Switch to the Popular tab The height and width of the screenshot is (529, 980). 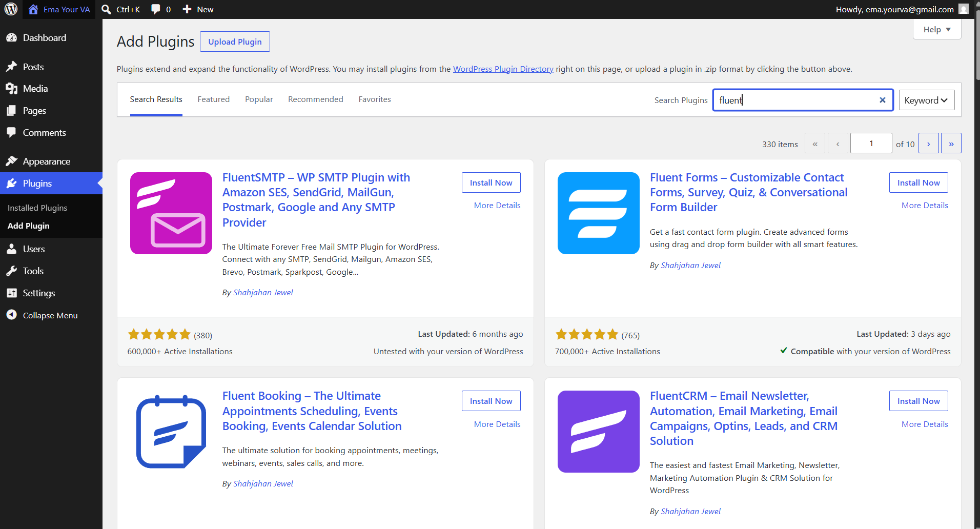click(259, 99)
